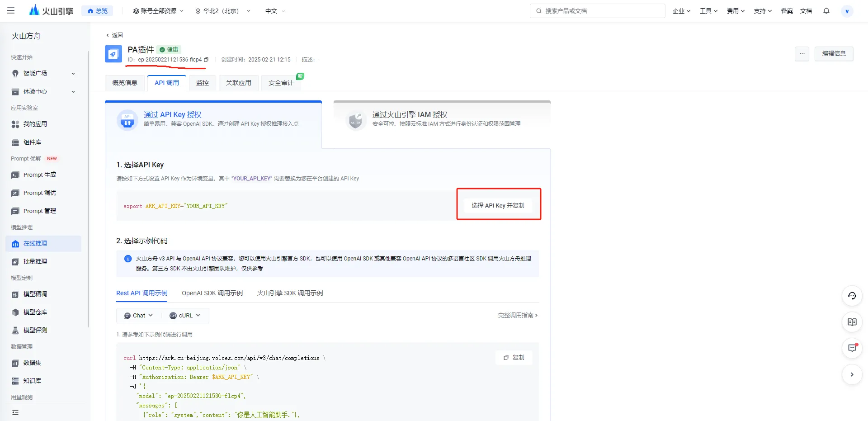The height and width of the screenshot is (421, 868).
Task: Click 选择 API Key 并复制 button
Action: tap(498, 205)
